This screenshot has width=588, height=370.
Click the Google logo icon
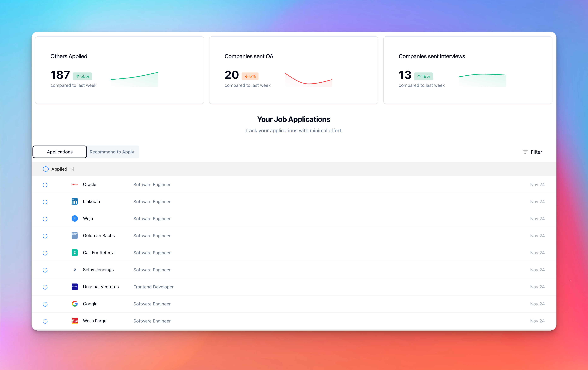pos(74,304)
